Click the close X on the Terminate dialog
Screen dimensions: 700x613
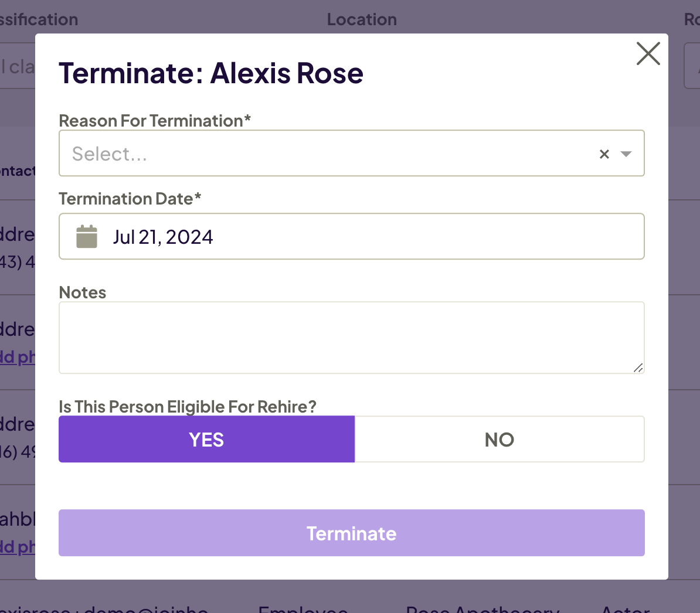click(x=648, y=53)
